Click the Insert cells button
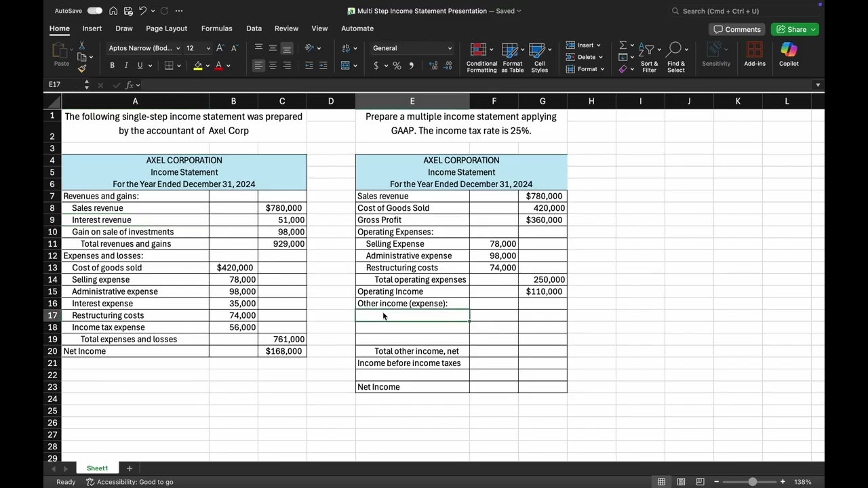The height and width of the screenshot is (488, 868). point(583,45)
